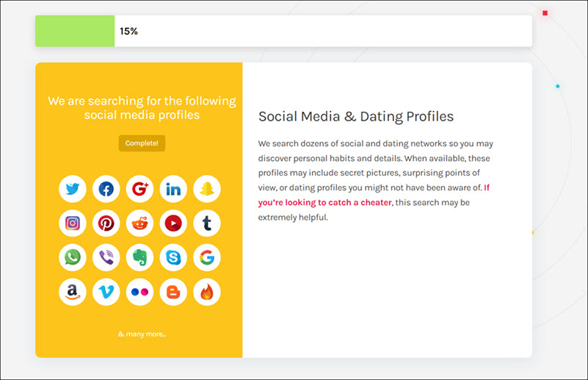The height and width of the screenshot is (380, 588).
Task: Click the Complete! button
Action: click(x=142, y=143)
